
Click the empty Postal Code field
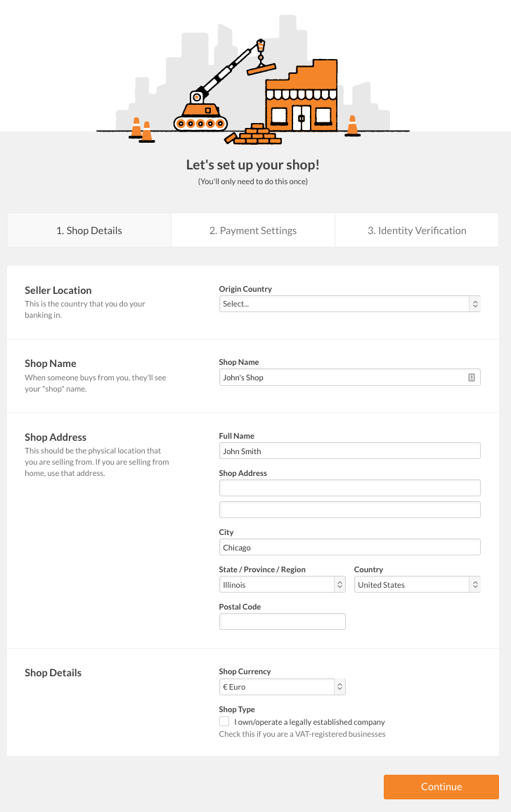tap(282, 621)
